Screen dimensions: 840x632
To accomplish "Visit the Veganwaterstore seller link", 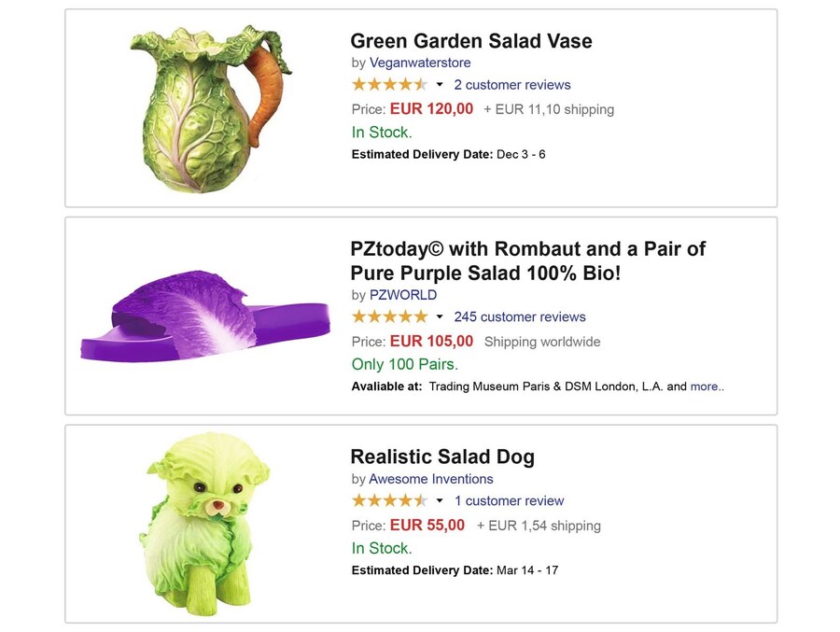I will pyautogui.click(x=420, y=63).
